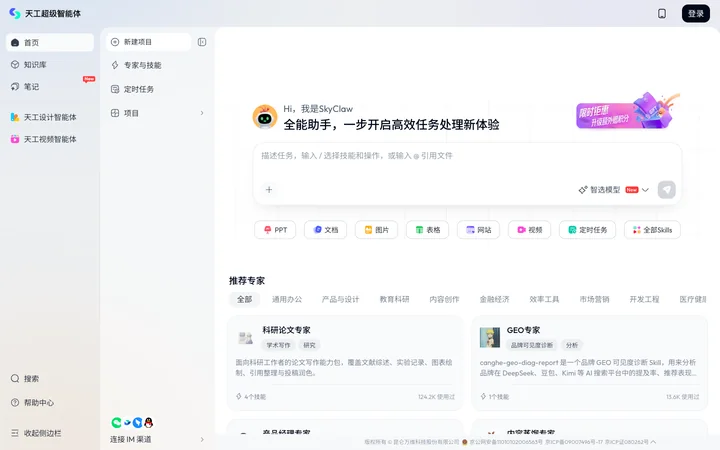Select the 图片 skill chip
This screenshot has height=450, width=720.
(x=377, y=230)
